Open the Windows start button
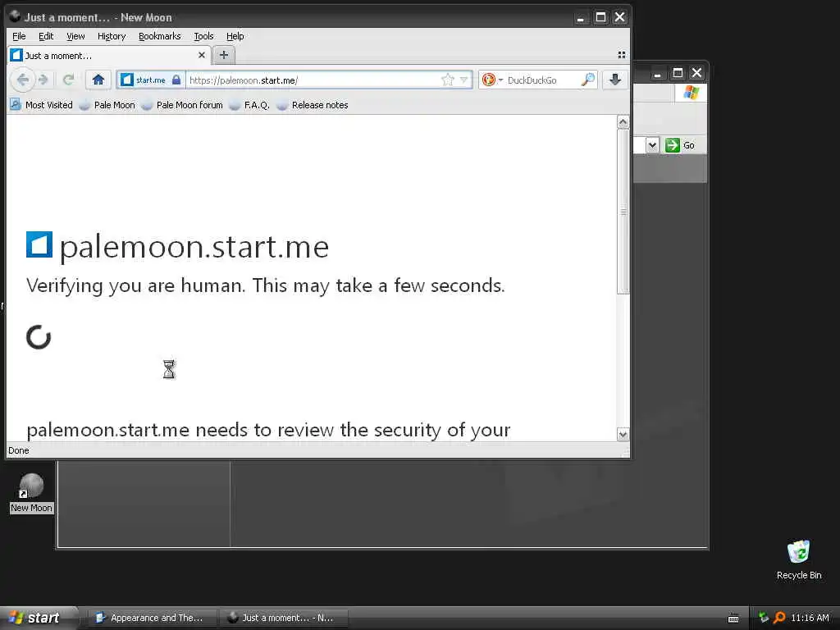 click(x=39, y=618)
